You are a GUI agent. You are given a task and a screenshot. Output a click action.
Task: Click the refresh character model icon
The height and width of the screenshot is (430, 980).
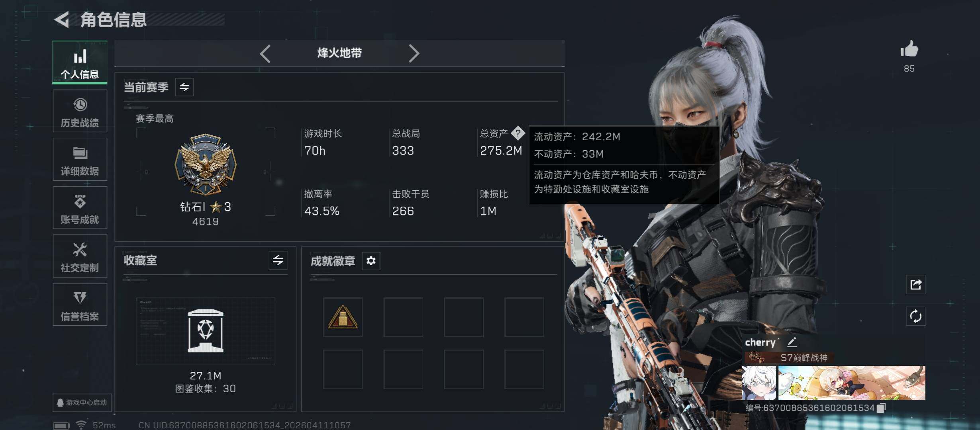pos(915,317)
